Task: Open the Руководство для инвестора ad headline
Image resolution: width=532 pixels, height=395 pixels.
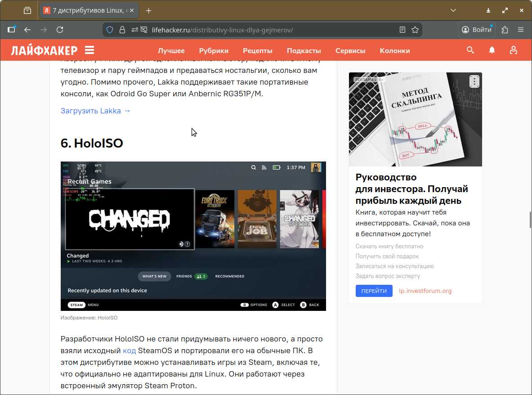Action: (411, 189)
